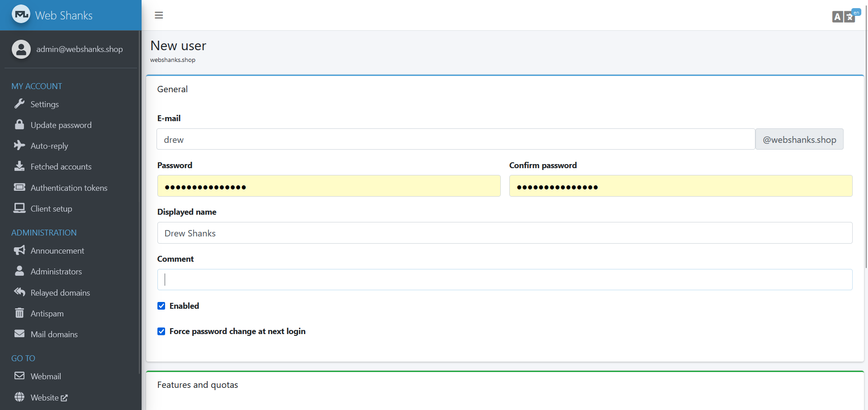
Task: Click the external link icon beside Website
Action: click(64, 398)
